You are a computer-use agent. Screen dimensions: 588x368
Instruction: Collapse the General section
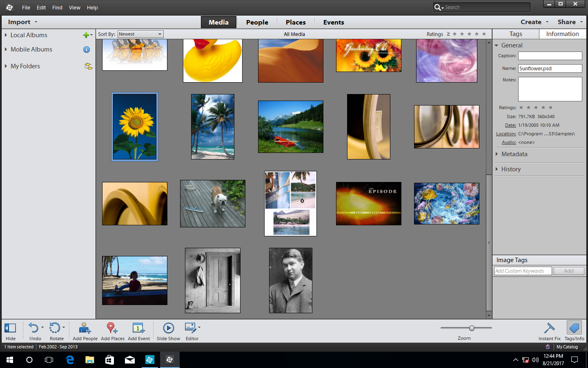[497, 45]
